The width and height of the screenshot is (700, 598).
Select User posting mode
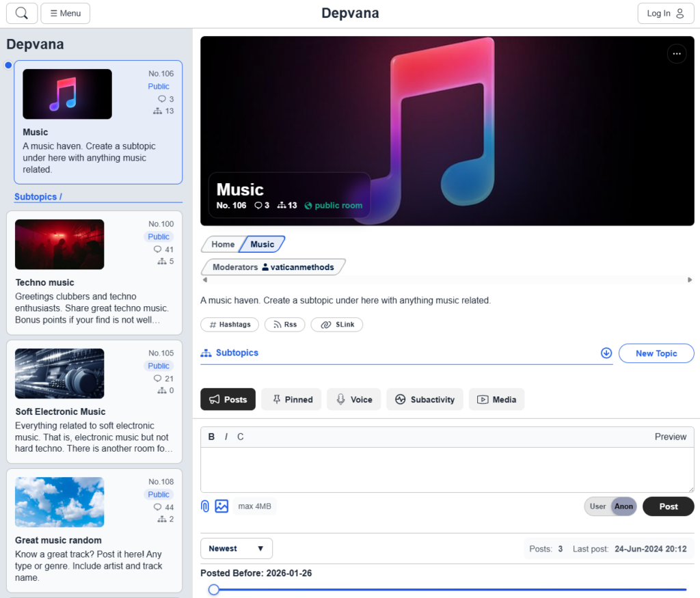pyautogui.click(x=597, y=506)
